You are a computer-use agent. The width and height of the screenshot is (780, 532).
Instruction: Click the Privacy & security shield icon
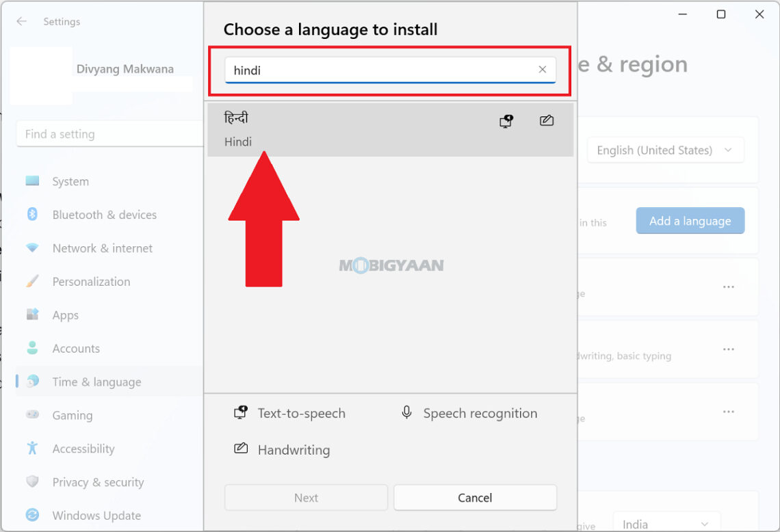click(x=33, y=482)
